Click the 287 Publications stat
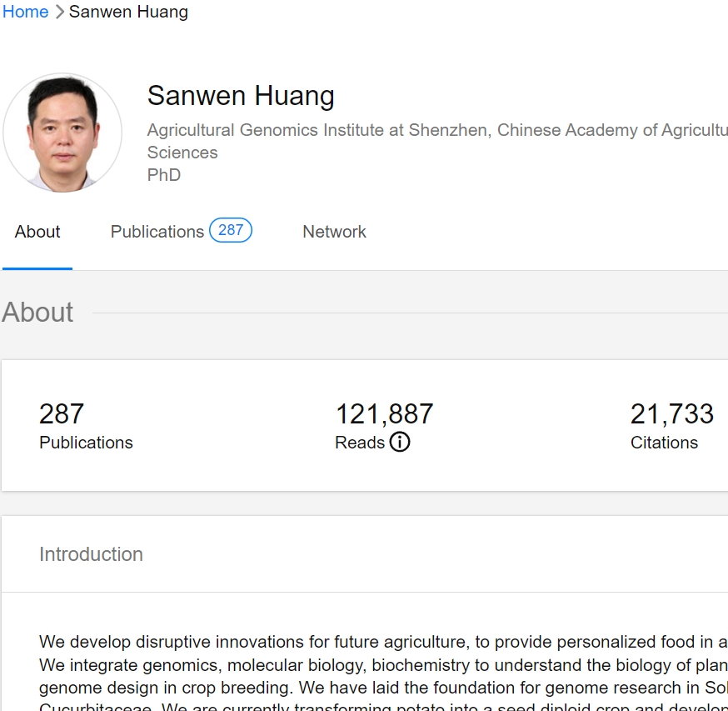The width and height of the screenshot is (728, 711). pos(86,425)
